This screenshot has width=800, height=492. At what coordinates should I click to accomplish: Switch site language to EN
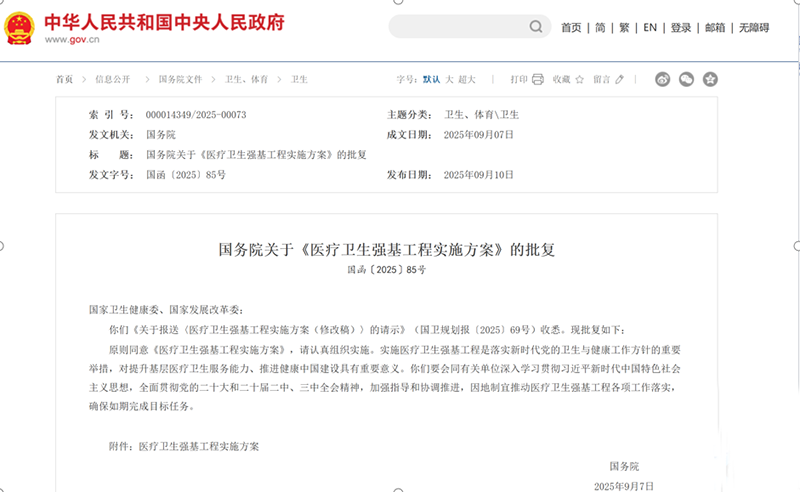point(650,28)
